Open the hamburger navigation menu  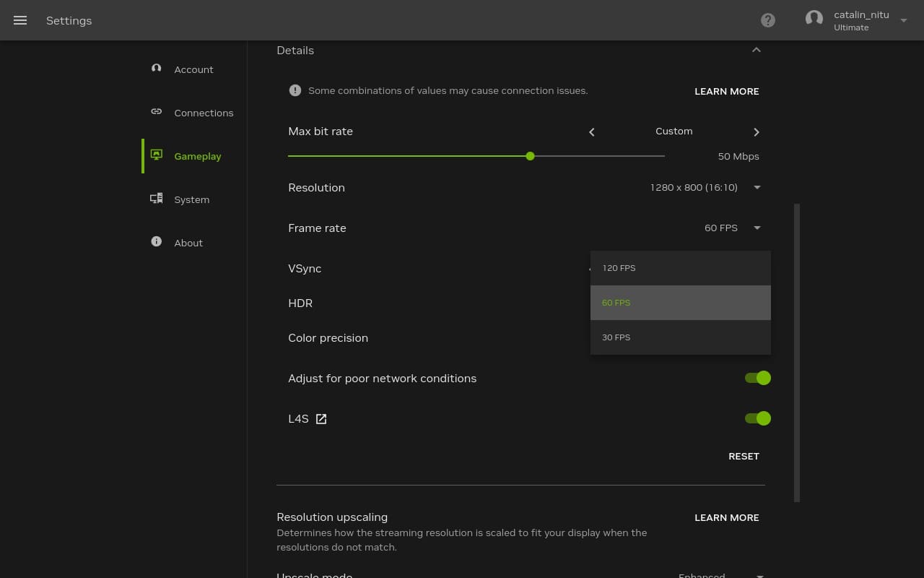(20, 20)
